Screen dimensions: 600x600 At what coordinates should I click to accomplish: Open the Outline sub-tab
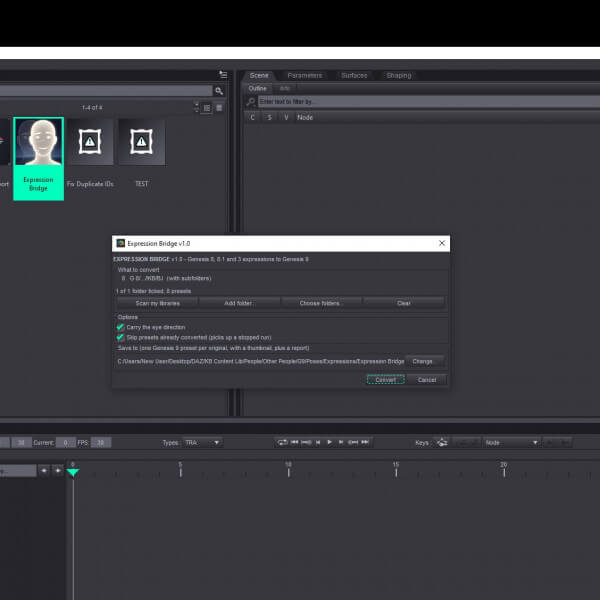[257, 88]
